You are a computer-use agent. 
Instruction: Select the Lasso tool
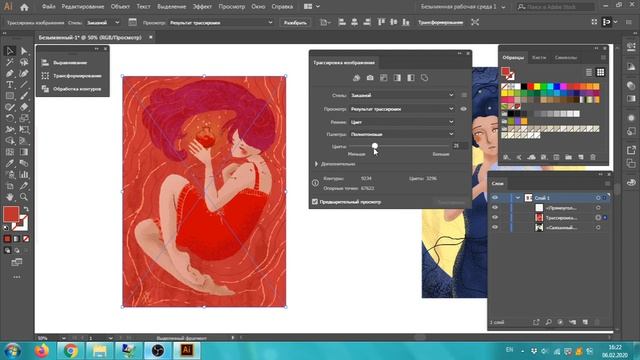click(24, 62)
